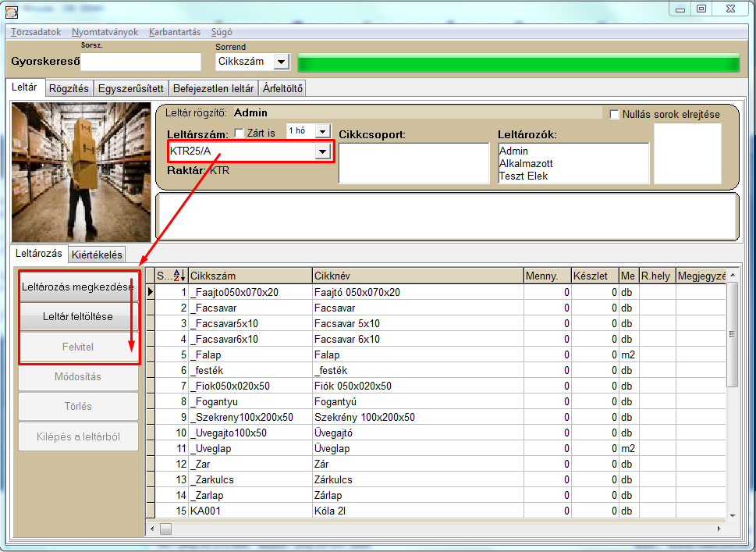Click the Leltározás megkezdése button

pos(78,287)
